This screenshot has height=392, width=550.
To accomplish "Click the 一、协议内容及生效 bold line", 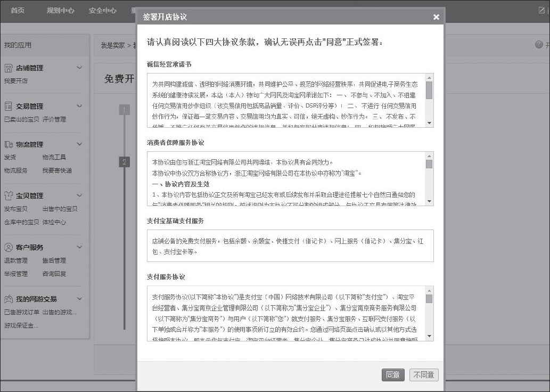I will point(180,184).
